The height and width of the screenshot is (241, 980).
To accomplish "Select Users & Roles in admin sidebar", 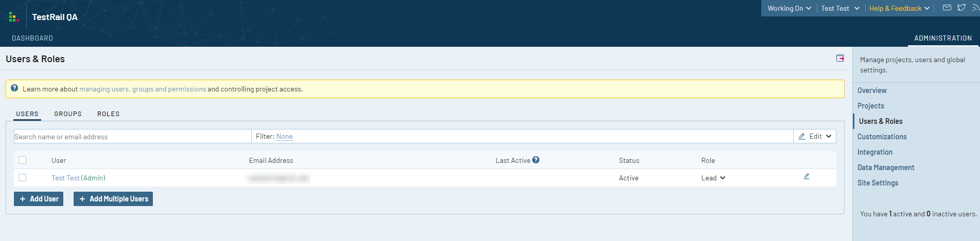I will [880, 121].
